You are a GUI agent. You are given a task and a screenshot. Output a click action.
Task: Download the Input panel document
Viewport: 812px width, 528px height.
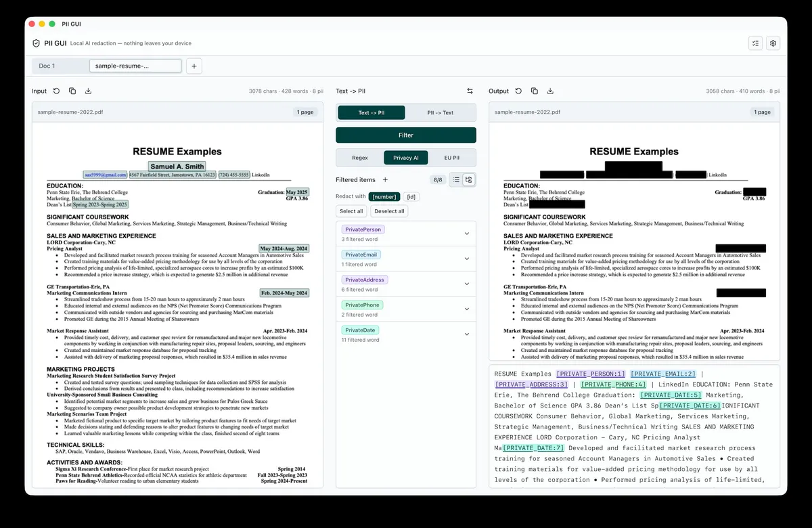tap(89, 91)
